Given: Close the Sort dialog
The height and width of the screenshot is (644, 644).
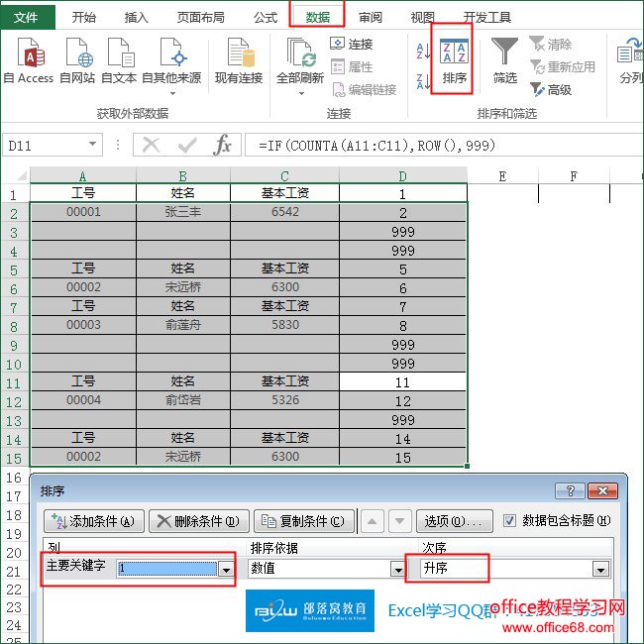Looking at the screenshot, I should pyautogui.click(x=603, y=490).
